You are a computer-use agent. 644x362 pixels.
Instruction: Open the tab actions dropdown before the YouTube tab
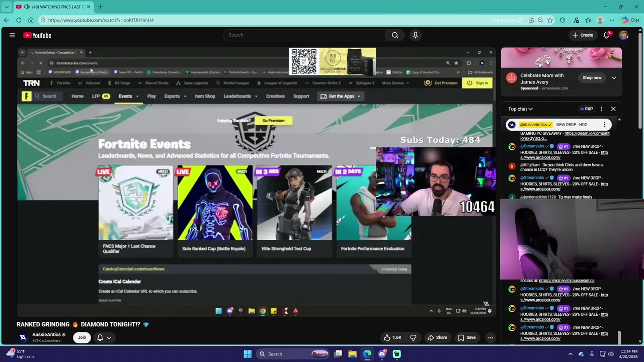click(x=7, y=7)
